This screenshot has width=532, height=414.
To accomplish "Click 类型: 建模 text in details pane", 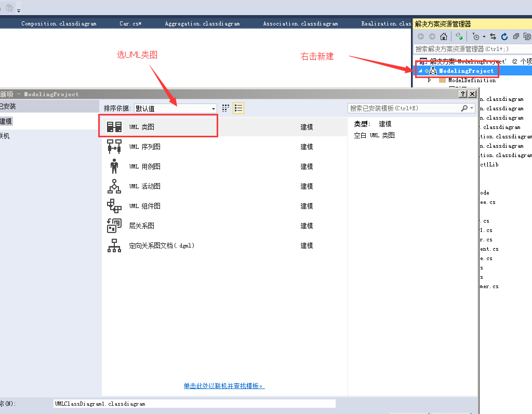I will pyautogui.click(x=373, y=124).
